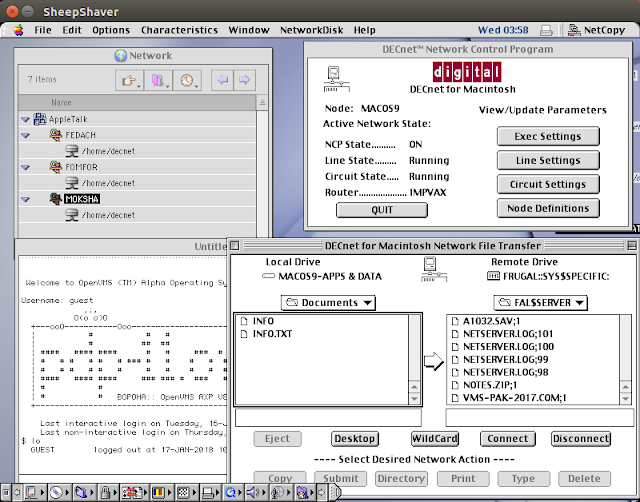Open Shortcuts pointing-hand button in Network window
Image resolution: width=640 pixels, height=502 pixels.
pos(129,80)
